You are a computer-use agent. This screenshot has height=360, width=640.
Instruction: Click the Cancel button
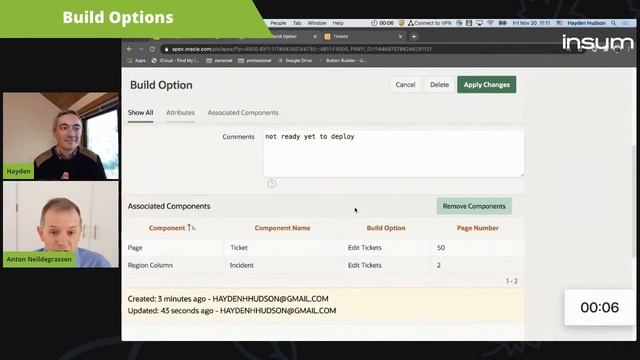coord(405,84)
